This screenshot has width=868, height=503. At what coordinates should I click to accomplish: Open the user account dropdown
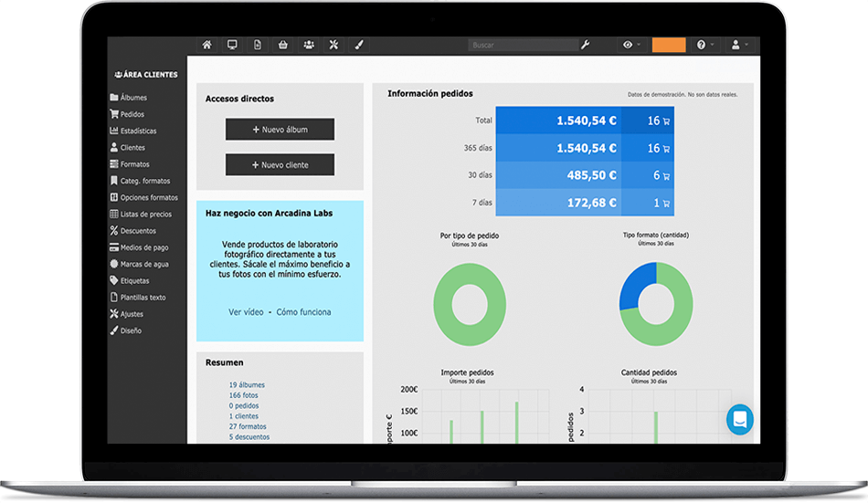[x=739, y=45]
